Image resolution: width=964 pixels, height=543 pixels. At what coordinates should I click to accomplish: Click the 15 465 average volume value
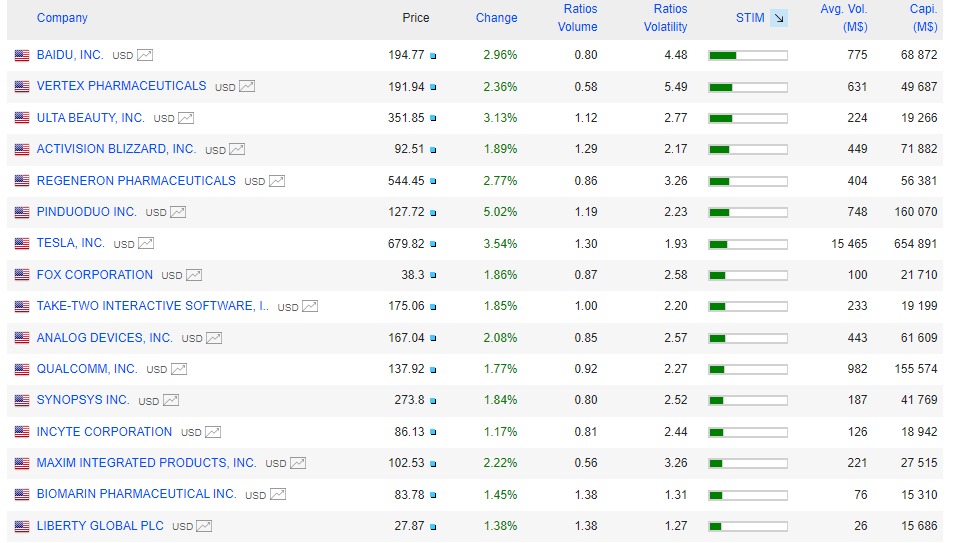click(849, 244)
